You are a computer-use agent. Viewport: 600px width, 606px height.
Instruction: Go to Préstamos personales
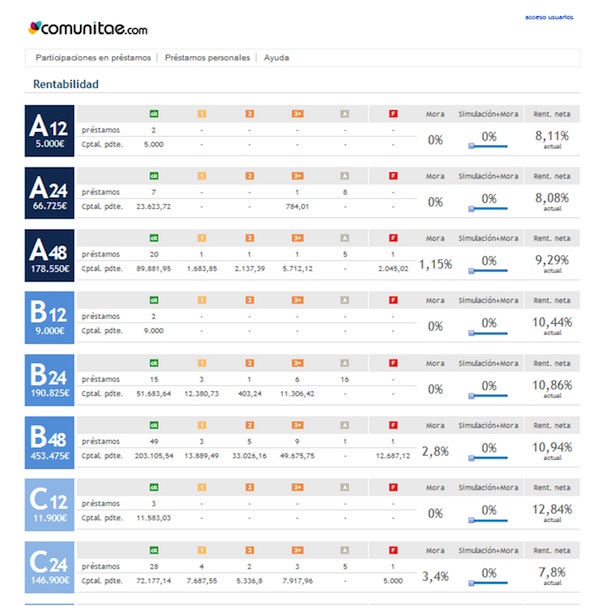click(207, 58)
